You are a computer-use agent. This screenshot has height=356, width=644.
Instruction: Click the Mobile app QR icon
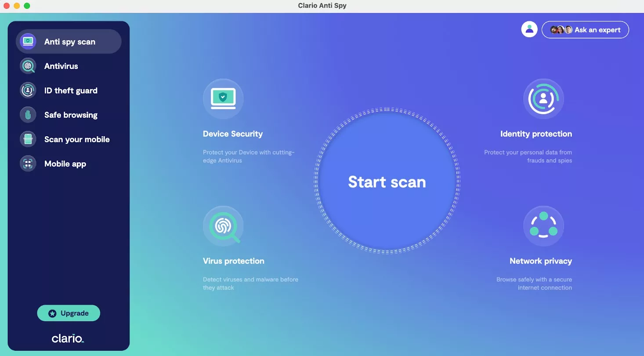28,164
